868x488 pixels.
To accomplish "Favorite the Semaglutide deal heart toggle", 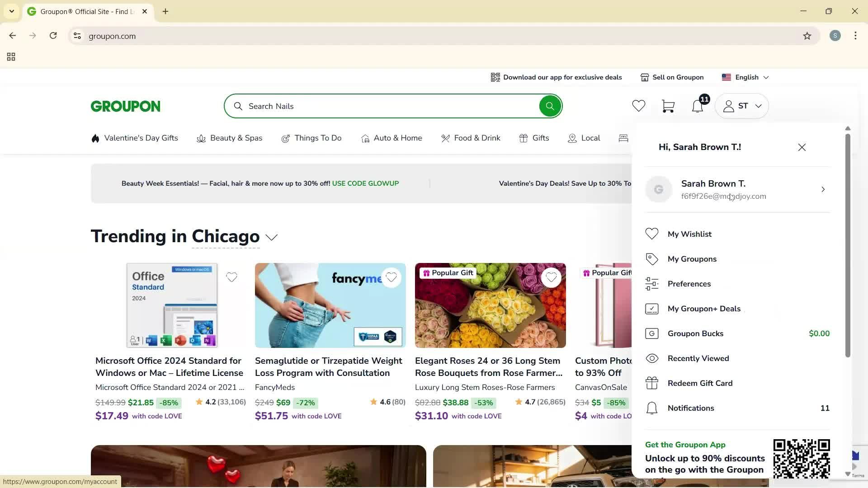I will coord(392,277).
